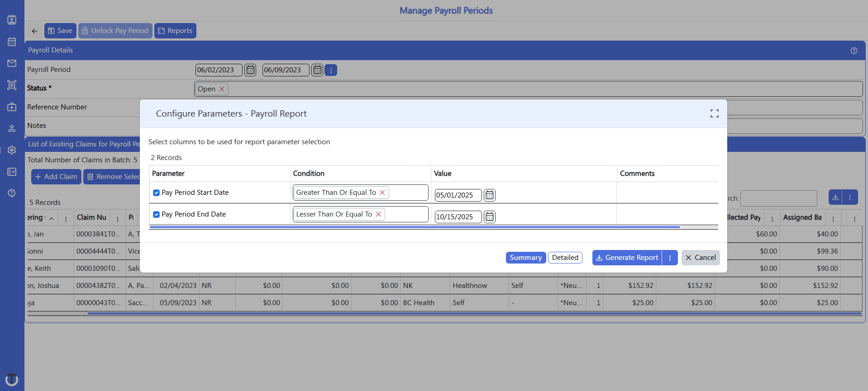
Task: Focus the claims search box
Action: pos(779,198)
